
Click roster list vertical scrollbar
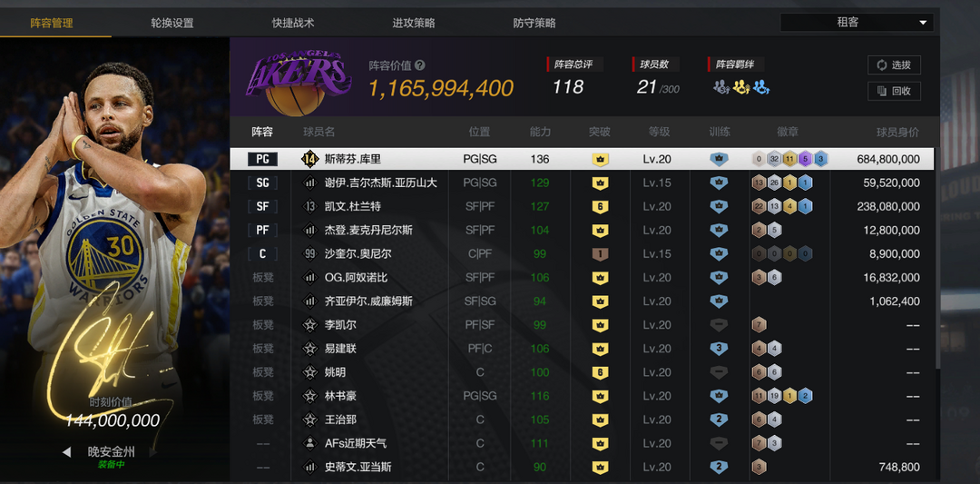click(x=936, y=256)
